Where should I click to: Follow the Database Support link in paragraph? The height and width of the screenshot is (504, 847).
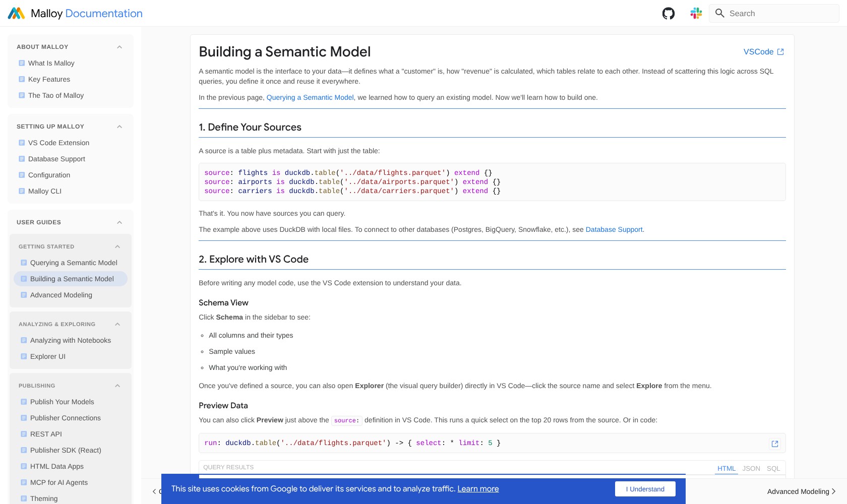pyautogui.click(x=614, y=229)
